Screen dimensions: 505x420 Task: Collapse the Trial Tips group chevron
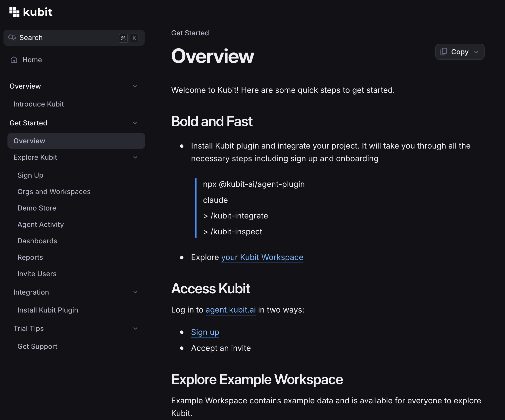(135, 328)
